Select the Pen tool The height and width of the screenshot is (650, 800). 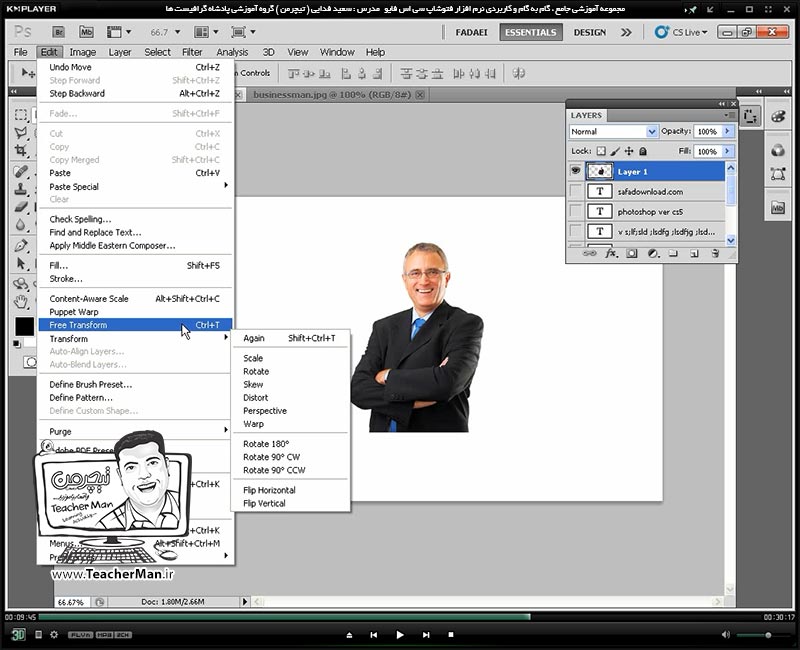tap(20, 245)
